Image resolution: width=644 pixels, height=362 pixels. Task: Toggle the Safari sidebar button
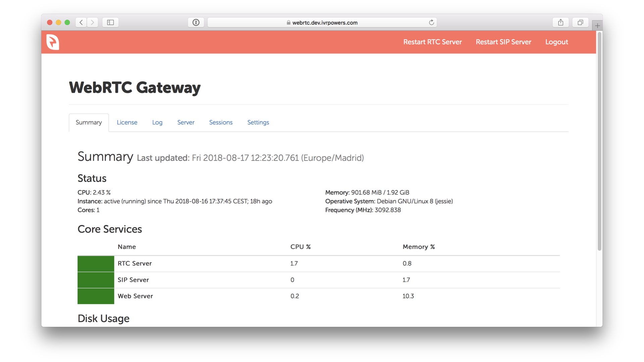coord(110,22)
